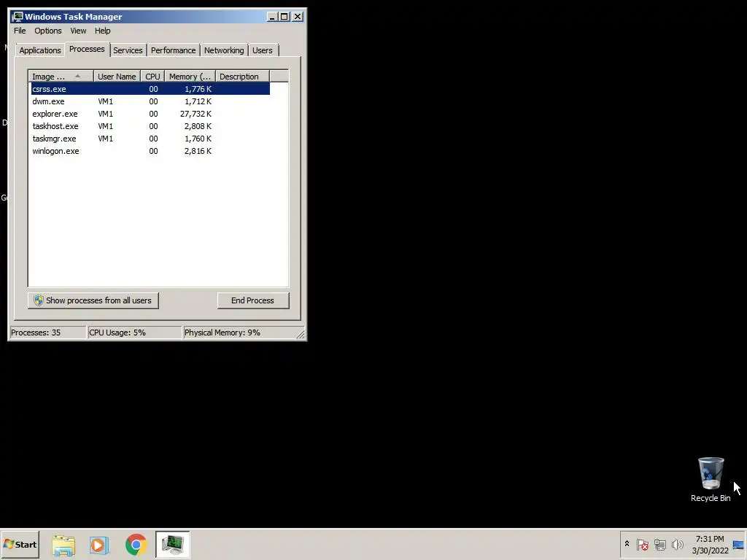The image size is (747, 560).
Task: Click the CPU Usage: 5% status entry
Action: point(134,332)
